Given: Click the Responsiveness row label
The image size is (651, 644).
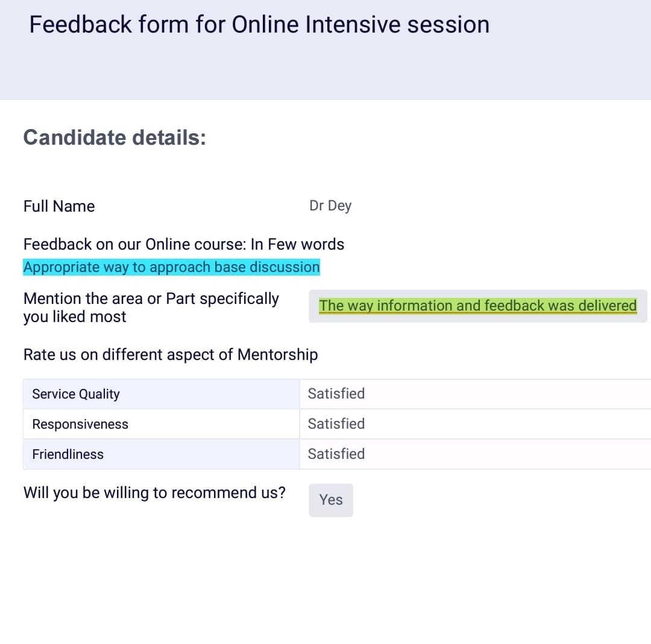Looking at the screenshot, I should coord(80,424).
